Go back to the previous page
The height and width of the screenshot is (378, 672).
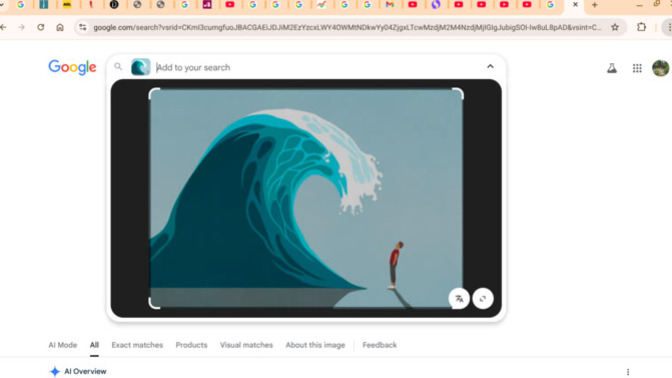coord(3,27)
